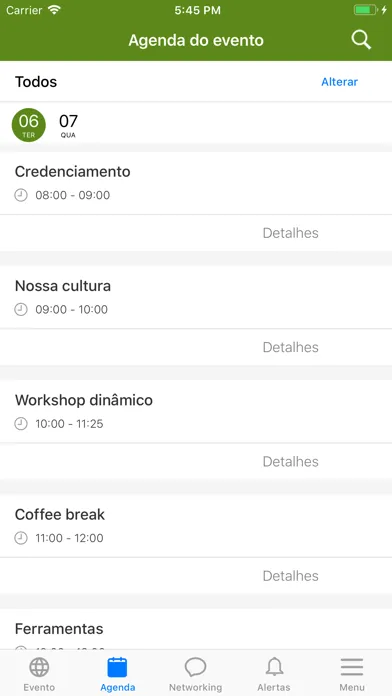
Task: Select day 06 TER
Action: click(28, 125)
